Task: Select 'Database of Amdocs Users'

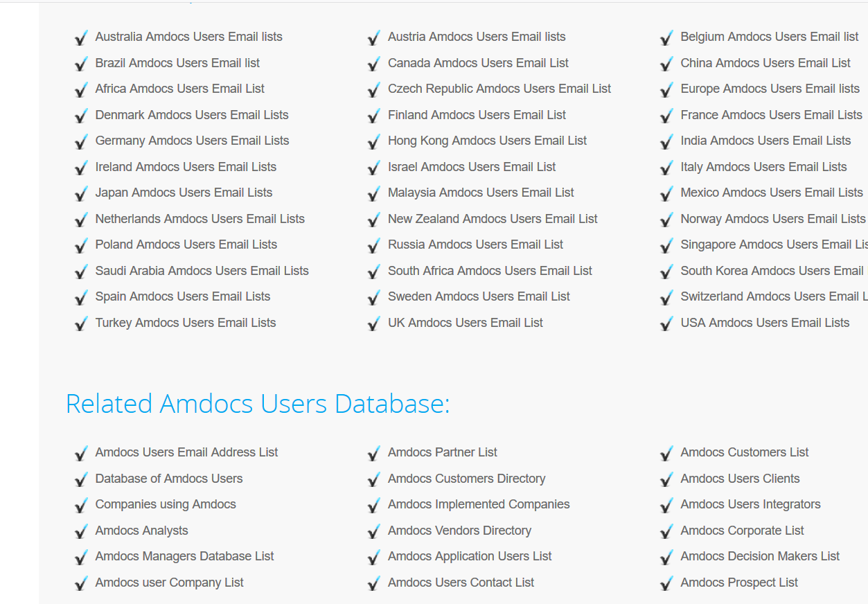Action: (x=169, y=479)
